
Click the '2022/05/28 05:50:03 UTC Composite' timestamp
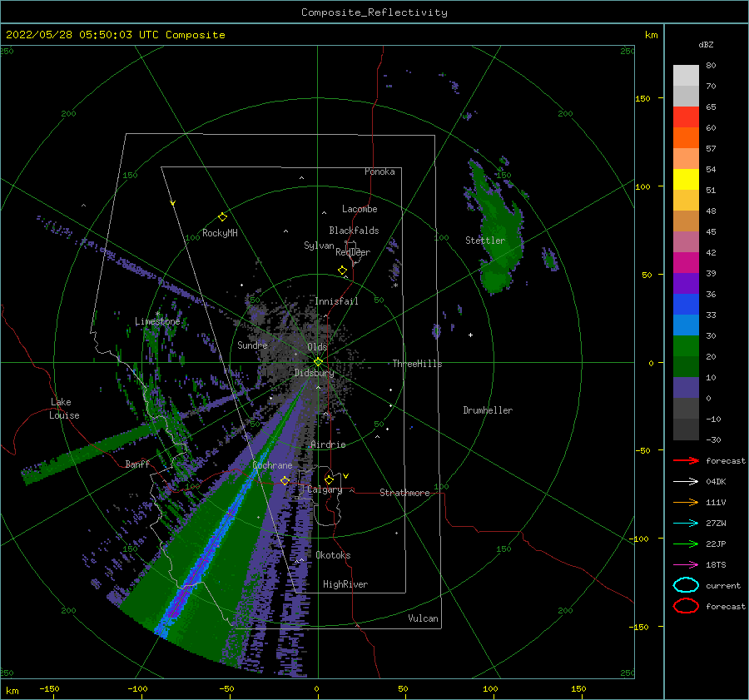point(115,35)
